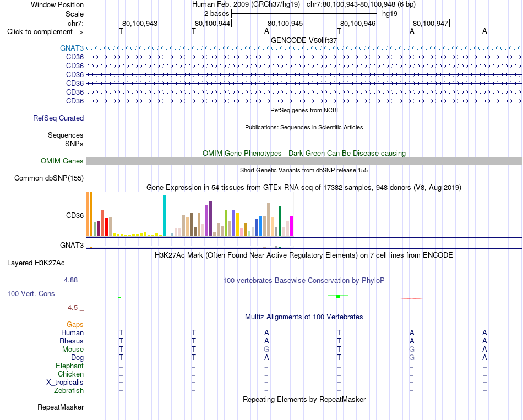Click Short Genetic Variants dbSNP 155 title

304,170
